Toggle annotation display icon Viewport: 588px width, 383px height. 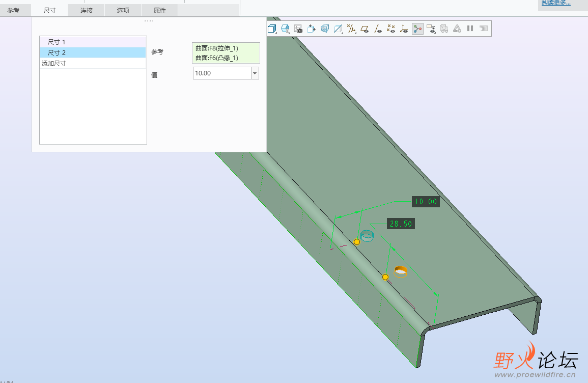431,29
